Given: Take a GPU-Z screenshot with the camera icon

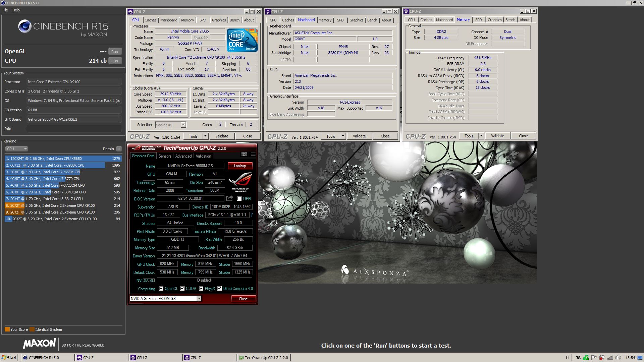Looking at the screenshot, I should click(244, 154).
